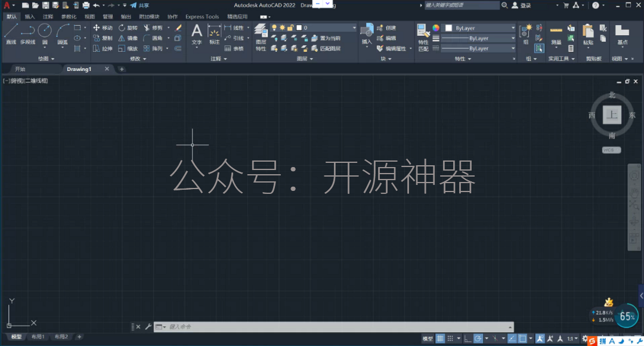Screen dimensions: 644x346
Task: Expand the Modify (修改) panel
Action: [138, 59]
